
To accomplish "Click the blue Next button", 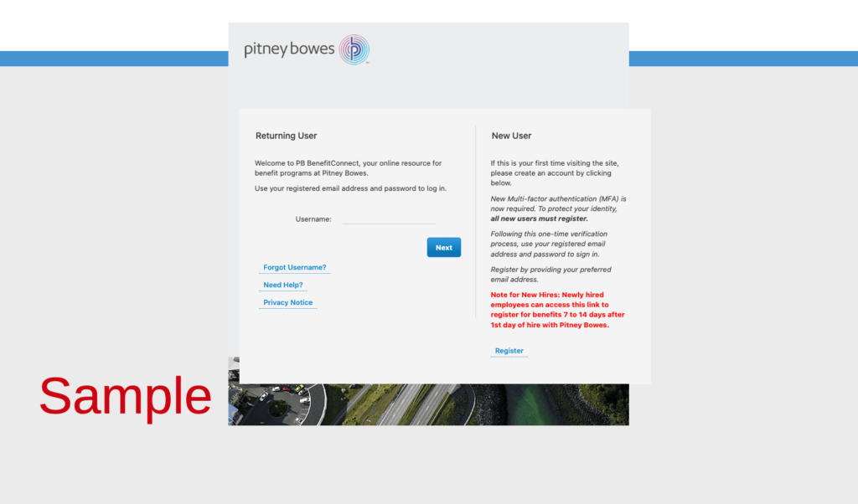I will 444,247.
